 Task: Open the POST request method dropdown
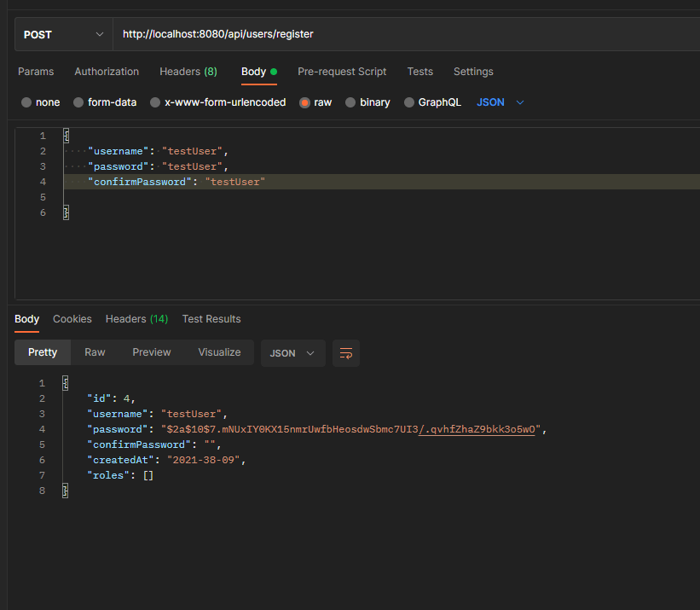62,34
